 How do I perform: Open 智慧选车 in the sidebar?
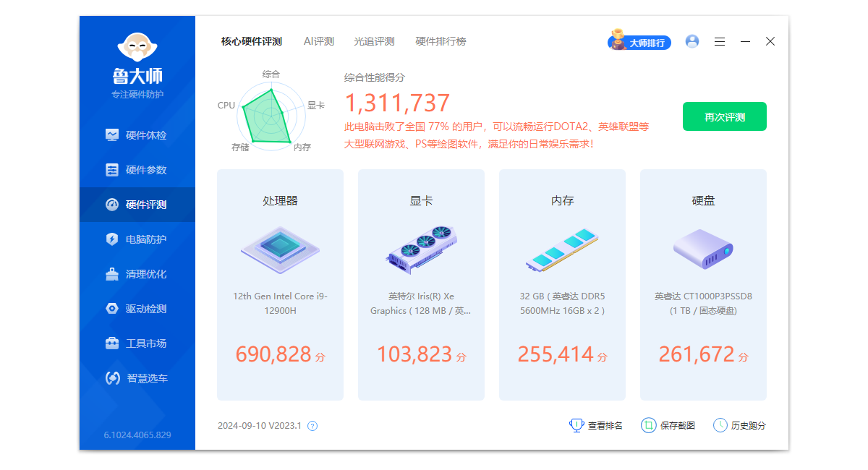tap(137, 378)
